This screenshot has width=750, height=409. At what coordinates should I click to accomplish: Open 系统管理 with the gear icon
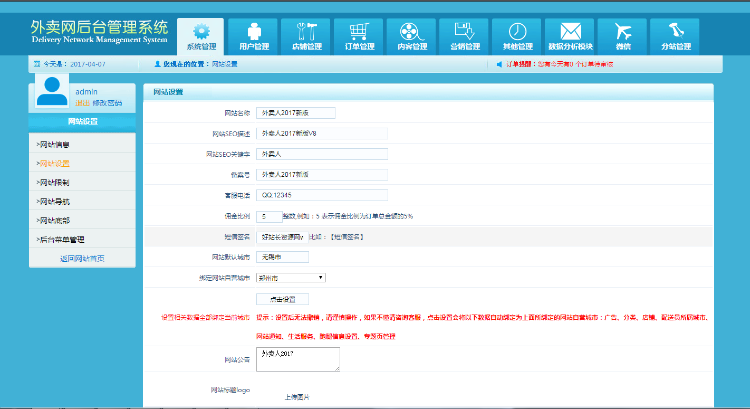point(200,36)
